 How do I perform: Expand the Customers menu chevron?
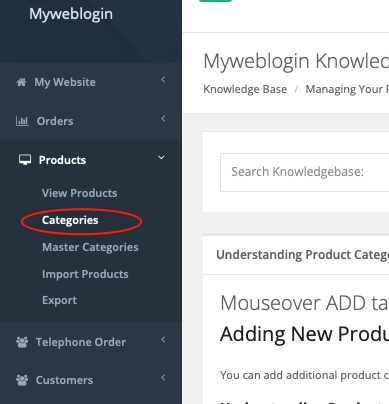tap(163, 378)
